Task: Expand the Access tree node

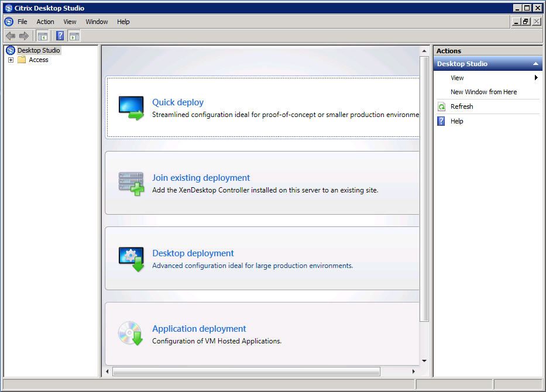Action: click(x=11, y=60)
